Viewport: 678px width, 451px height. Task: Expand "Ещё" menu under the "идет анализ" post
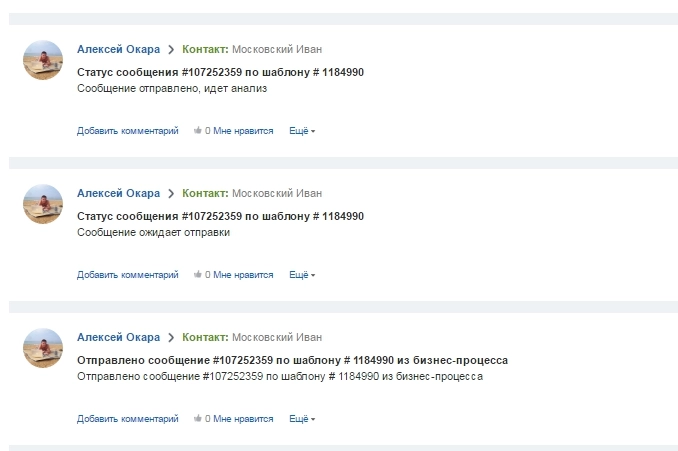(x=301, y=131)
